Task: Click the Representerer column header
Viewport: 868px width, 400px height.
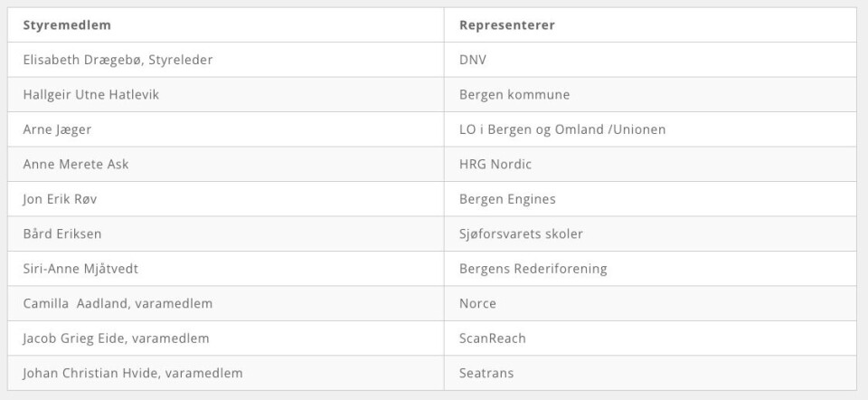Action: [506, 25]
